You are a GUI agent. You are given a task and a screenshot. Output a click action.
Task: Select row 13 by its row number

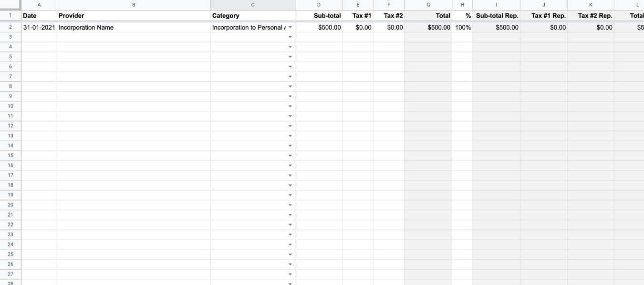10,136
